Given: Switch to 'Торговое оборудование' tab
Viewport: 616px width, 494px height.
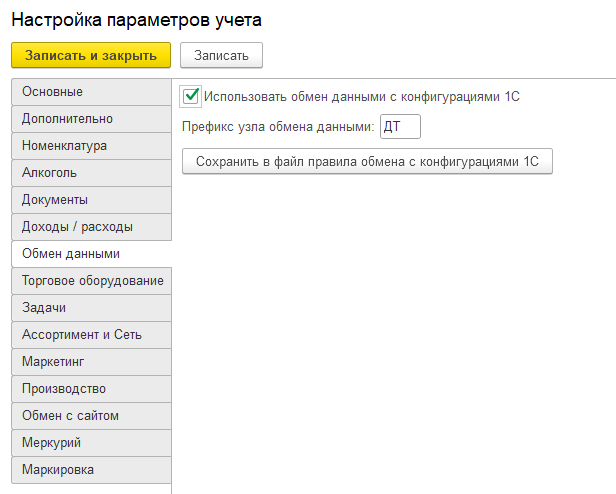Looking at the screenshot, I should pyautogui.click(x=91, y=281).
